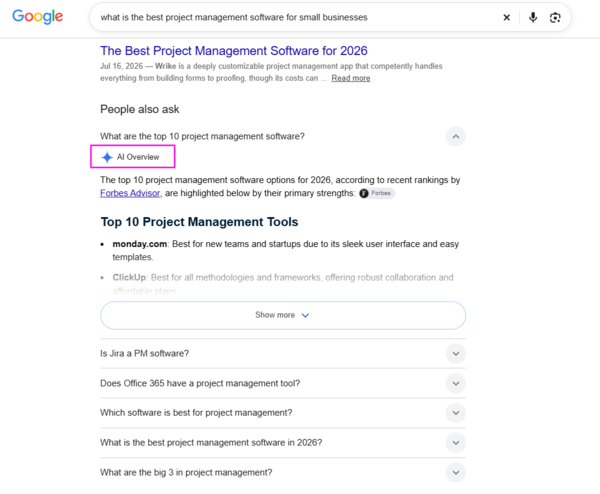Click the AI Overview sparkle icon
The image size is (600, 494).
(107, 157)
